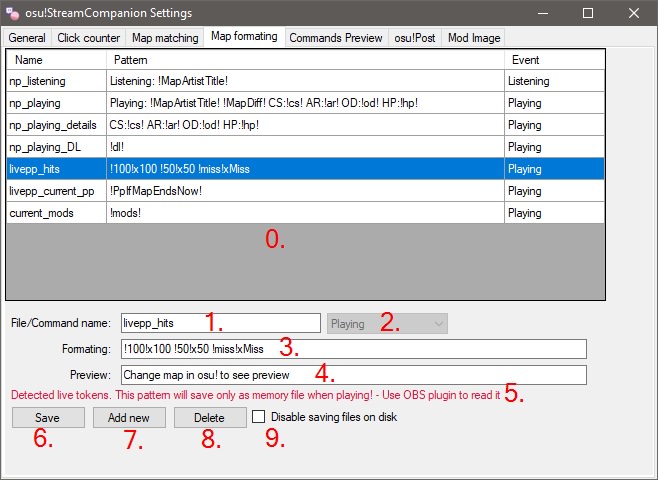Select the np_playing_details row

coord(306,125)
